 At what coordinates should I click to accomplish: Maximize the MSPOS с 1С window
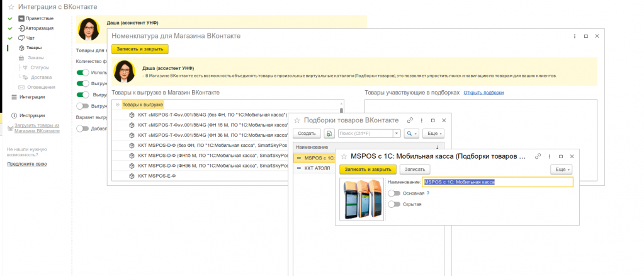coord(561,157)
